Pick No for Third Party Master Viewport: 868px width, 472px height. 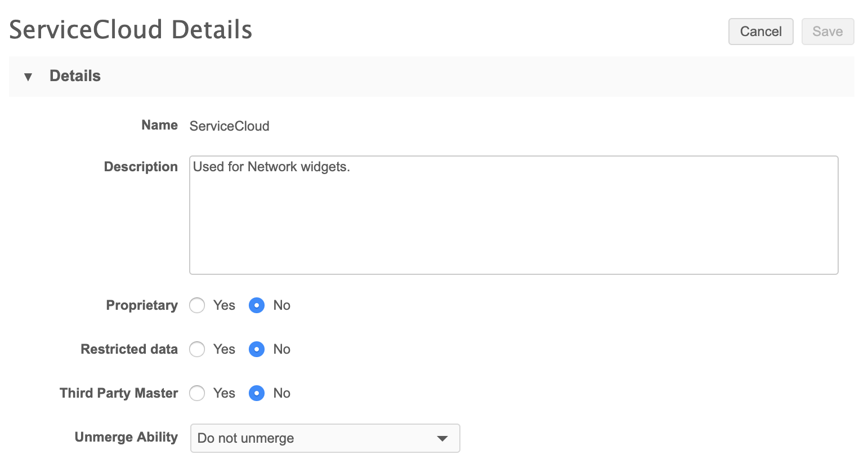point(257,393)
